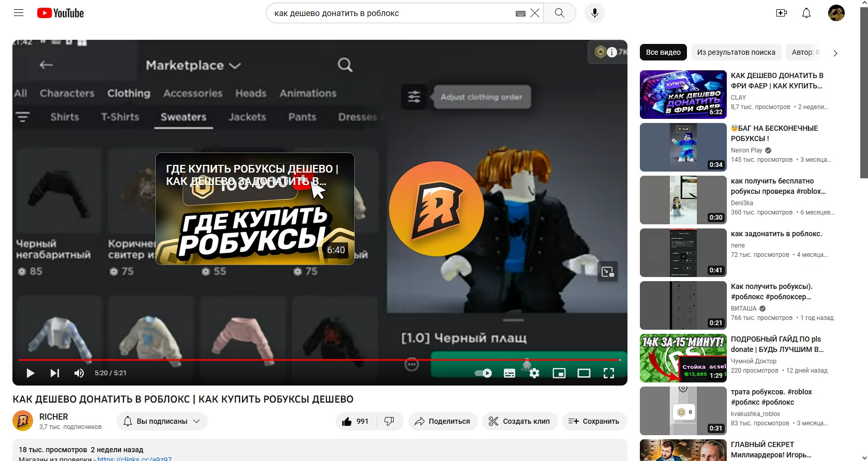Click the page vertical scrollbar

pos(864,93)
